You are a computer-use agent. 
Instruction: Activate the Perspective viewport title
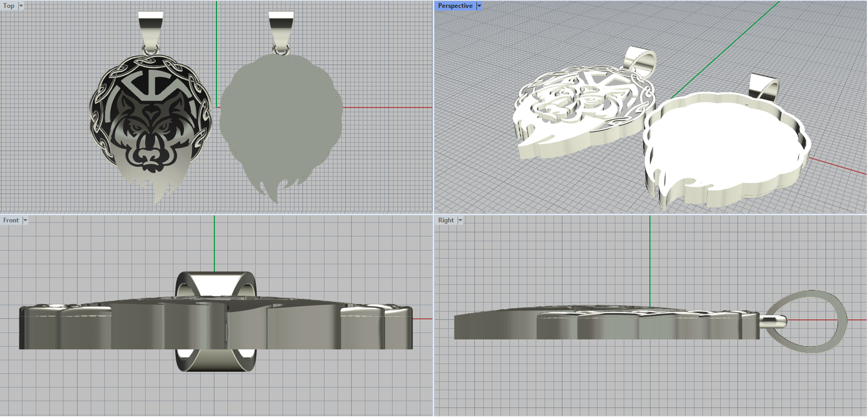point(455,6)
